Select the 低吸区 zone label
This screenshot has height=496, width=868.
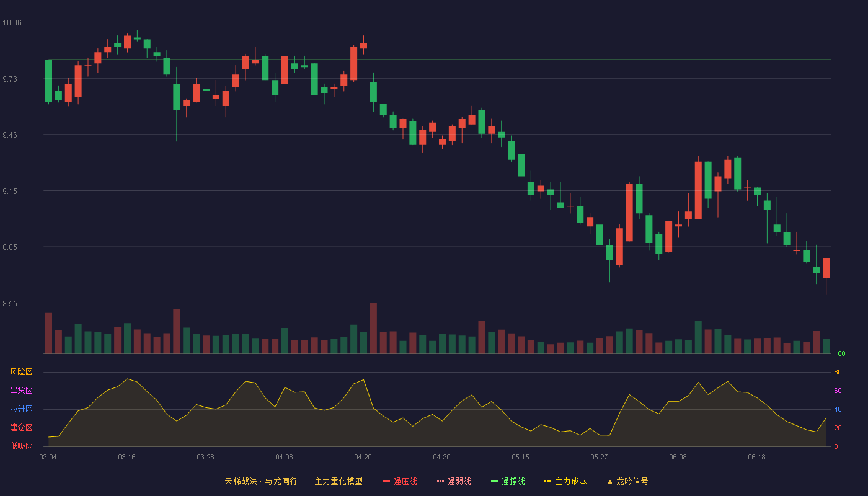click(x=21, y=446)
